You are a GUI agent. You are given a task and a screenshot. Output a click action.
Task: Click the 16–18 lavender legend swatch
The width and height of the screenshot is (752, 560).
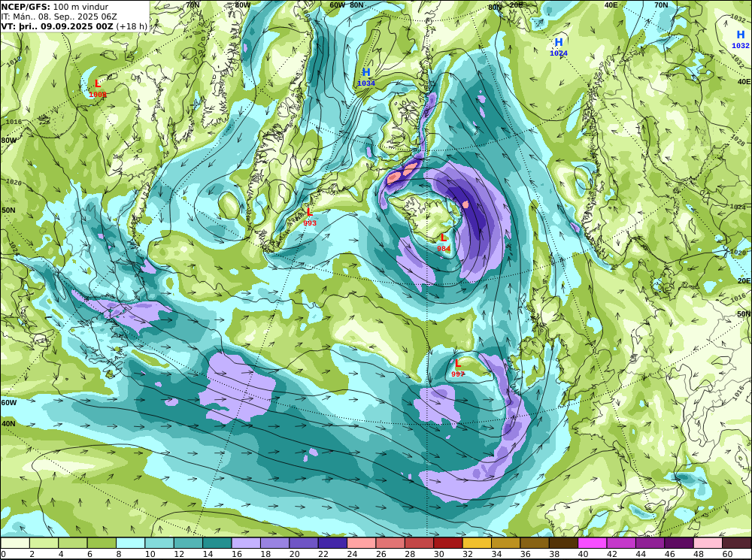pyautogui.click(x=246, y=543)
